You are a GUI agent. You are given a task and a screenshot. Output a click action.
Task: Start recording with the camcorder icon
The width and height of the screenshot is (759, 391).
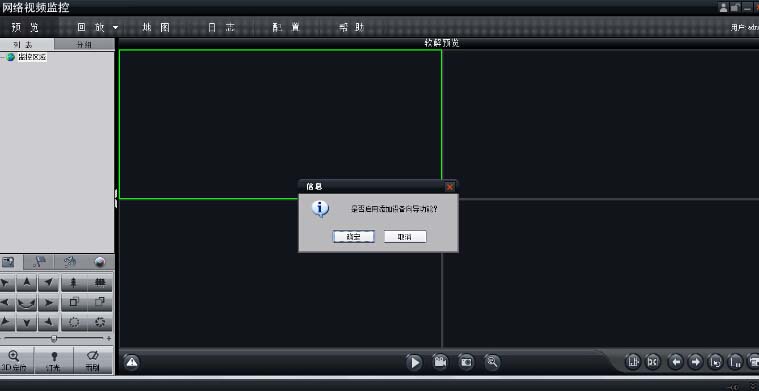click(440, 362)
